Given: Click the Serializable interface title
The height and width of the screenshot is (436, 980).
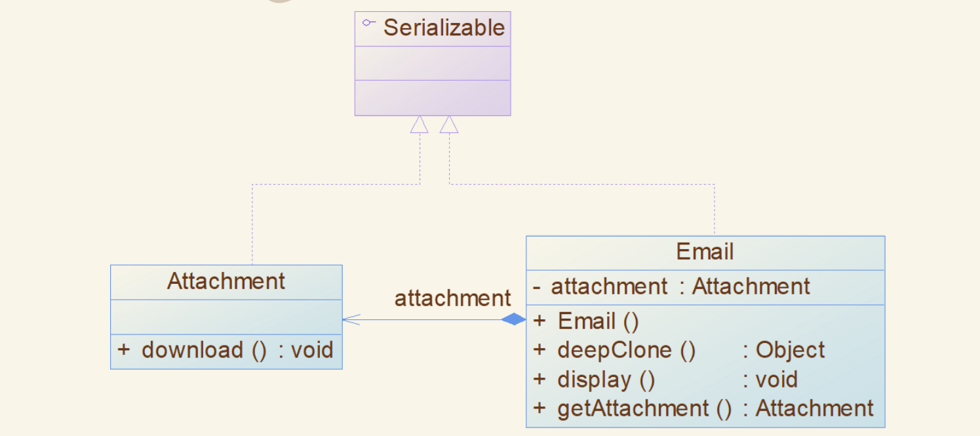Looking at the screenshot, I should (444, 28).
